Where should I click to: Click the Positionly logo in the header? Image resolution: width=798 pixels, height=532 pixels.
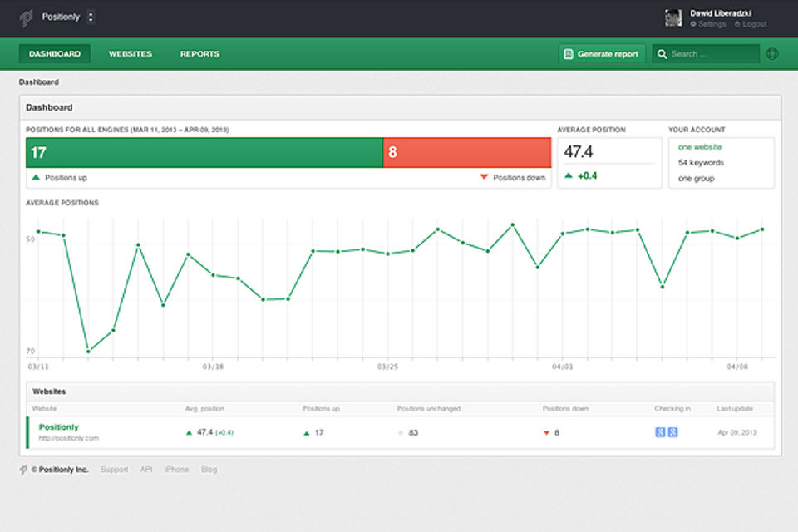pos(27,17)
